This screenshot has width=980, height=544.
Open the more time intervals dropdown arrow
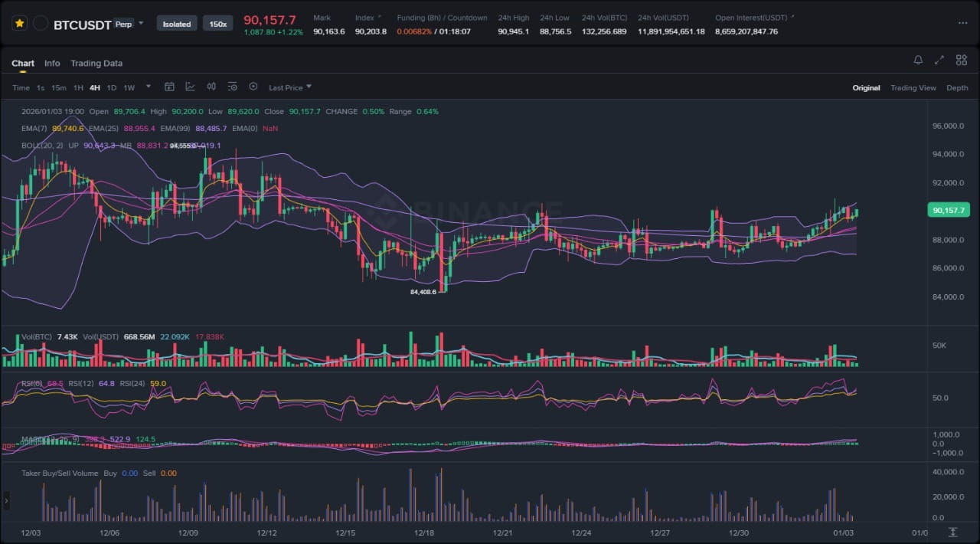(x=149, y=87)
